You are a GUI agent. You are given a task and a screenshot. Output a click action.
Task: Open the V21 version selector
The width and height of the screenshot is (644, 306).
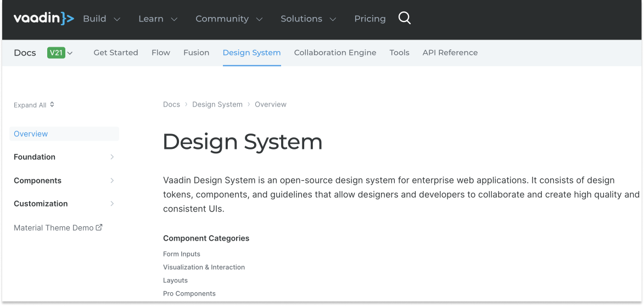click(x=60, y=53)
